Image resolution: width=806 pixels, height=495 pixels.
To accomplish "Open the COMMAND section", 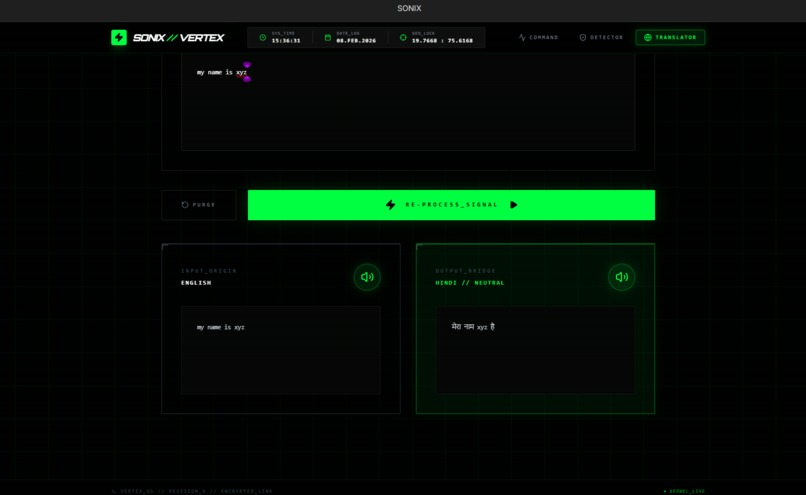I will tap(538, 38).
